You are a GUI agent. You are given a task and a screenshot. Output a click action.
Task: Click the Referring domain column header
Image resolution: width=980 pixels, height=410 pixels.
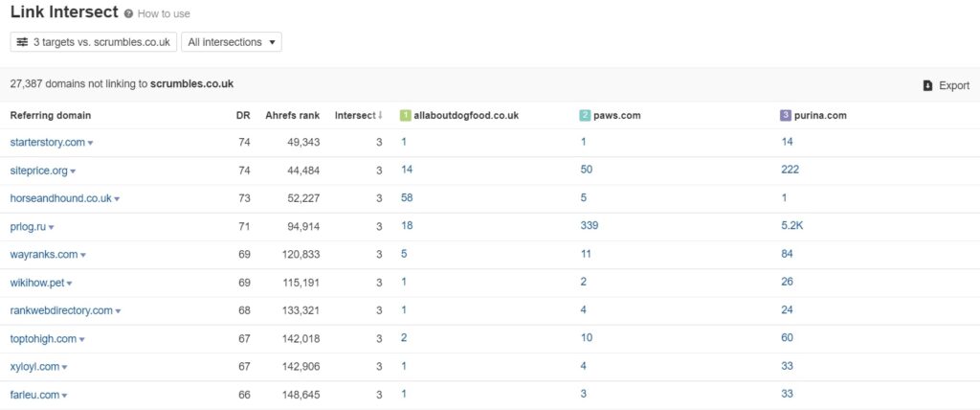coord(51,115)
